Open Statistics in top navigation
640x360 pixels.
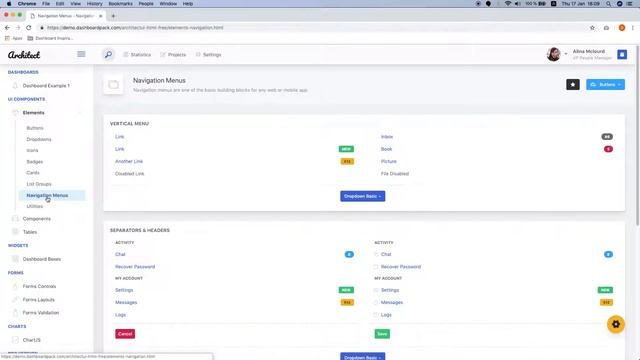point(137,55)
